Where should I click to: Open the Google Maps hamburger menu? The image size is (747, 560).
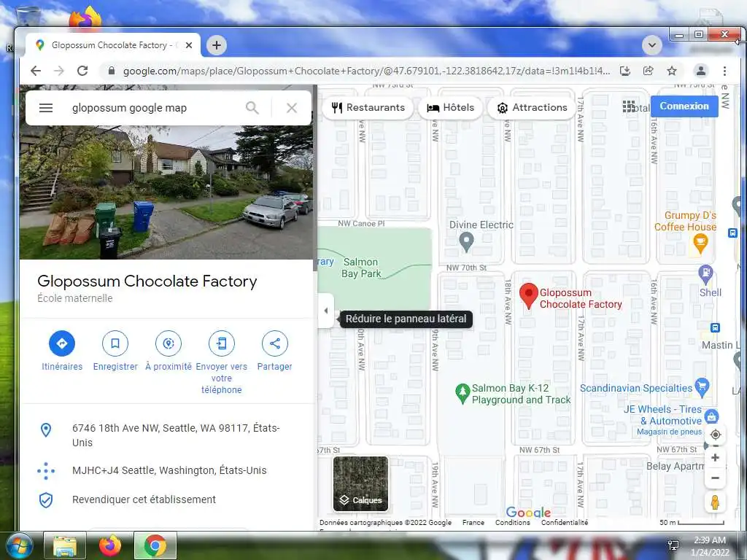point(46,108)
